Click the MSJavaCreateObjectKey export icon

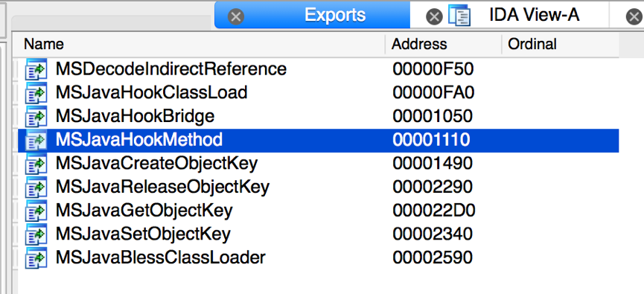[x=36, y=164]
